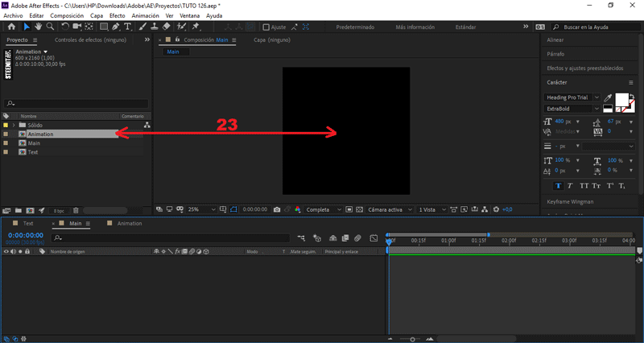Toggle the Ajuste snapping checkbox

tap(266, 27)
